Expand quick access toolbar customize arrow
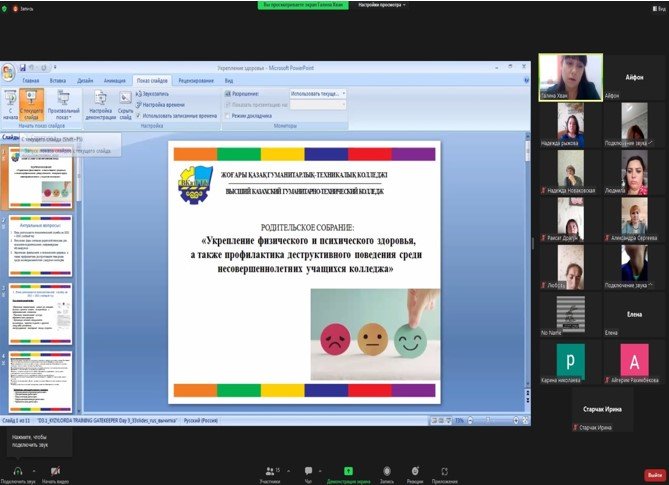The width and height of the screenshot is (669, 485). [x=55, y=67]
